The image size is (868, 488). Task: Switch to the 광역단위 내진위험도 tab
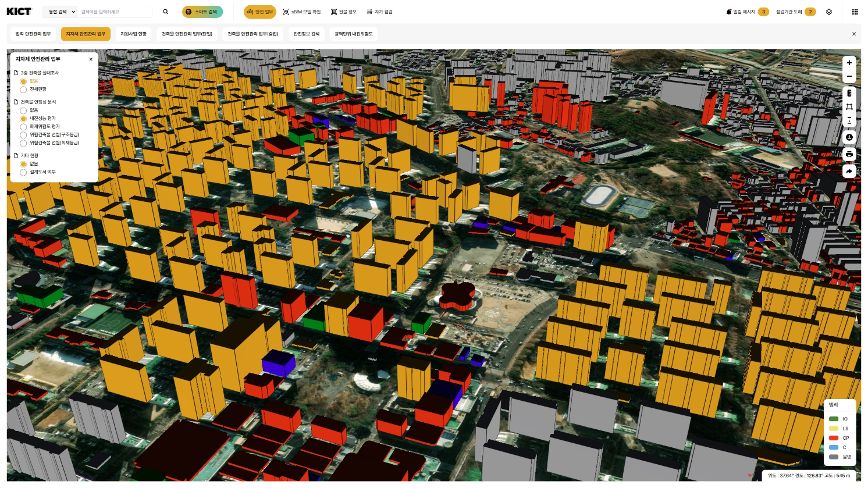tap(353, 34)
